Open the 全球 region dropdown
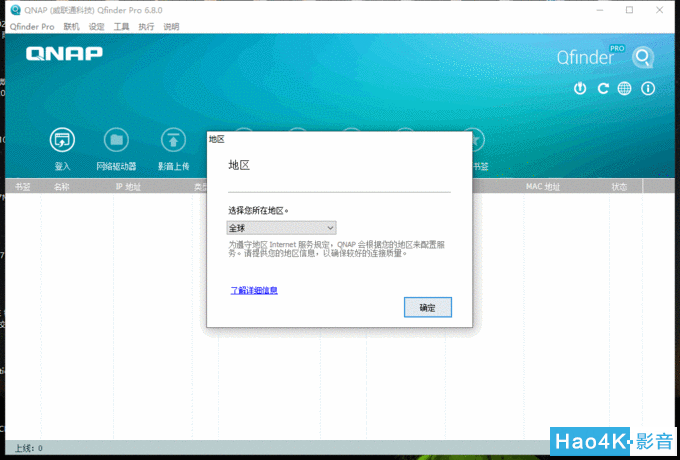Screen dimensions: 680x460 pos(281,228)
